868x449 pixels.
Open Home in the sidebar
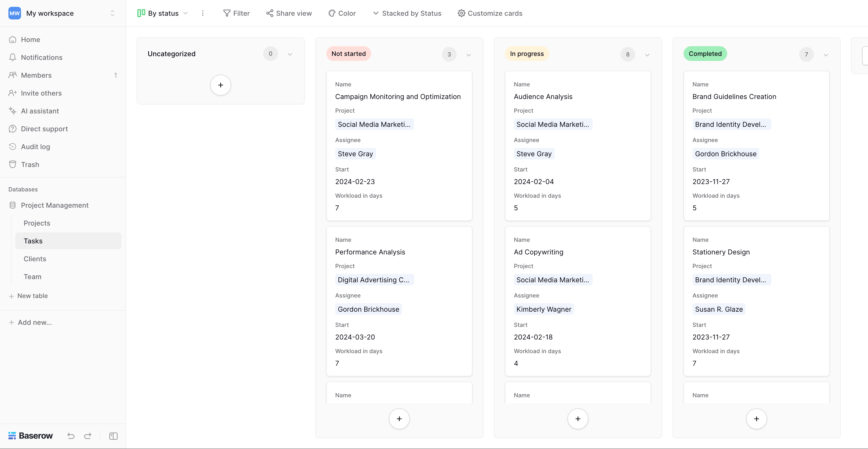click(x=30, y=39)
